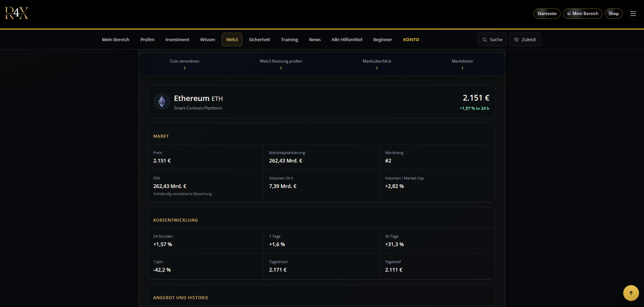The width and height of the screenshot is (644, 307).
Task: Click the Volumen / Market Cap value +2,82 %
Action: click(x=394, y=186)
